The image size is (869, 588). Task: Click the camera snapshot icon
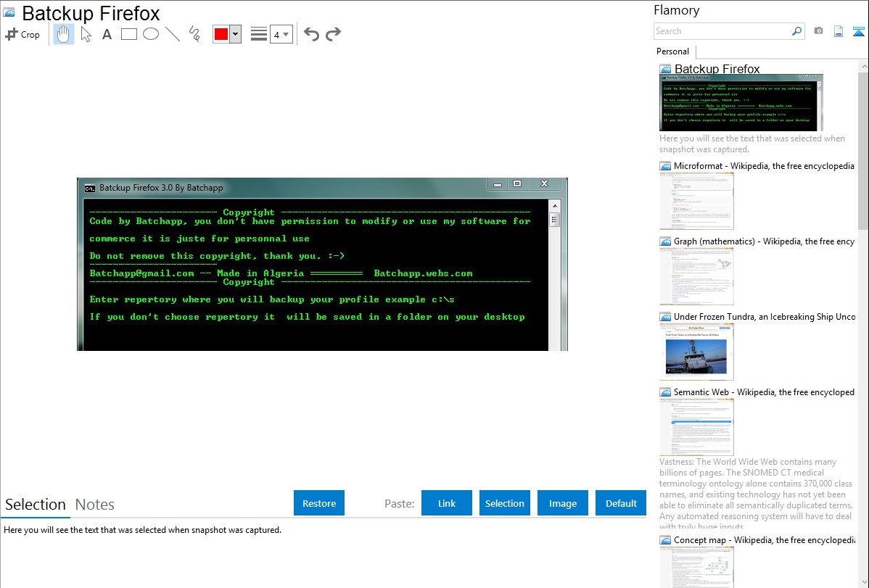click(x=818, y=31)
